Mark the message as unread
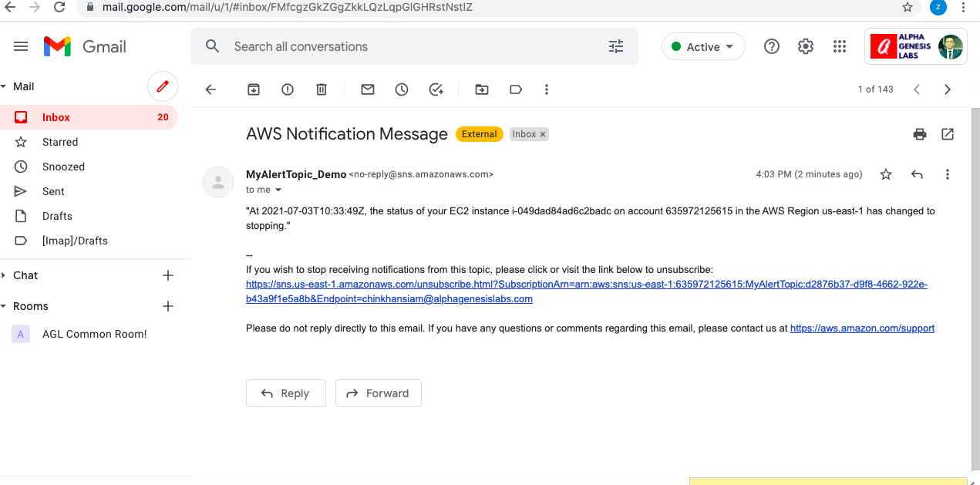The height and width of the screenshot is (485, 980). click(368, 89)
